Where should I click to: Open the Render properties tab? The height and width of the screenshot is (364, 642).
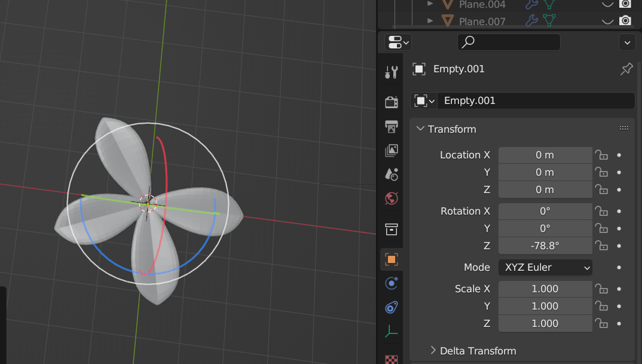tap(392, 102)
